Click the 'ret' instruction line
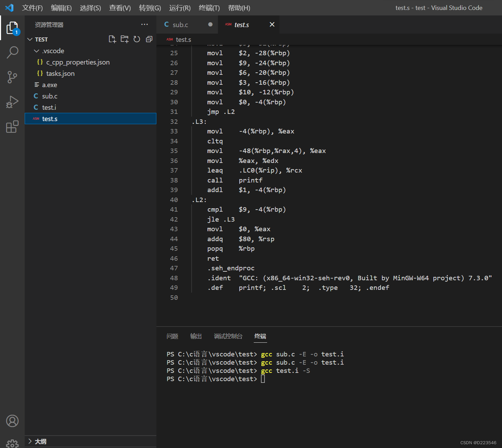502x448 pixels. tap(213, 258)
